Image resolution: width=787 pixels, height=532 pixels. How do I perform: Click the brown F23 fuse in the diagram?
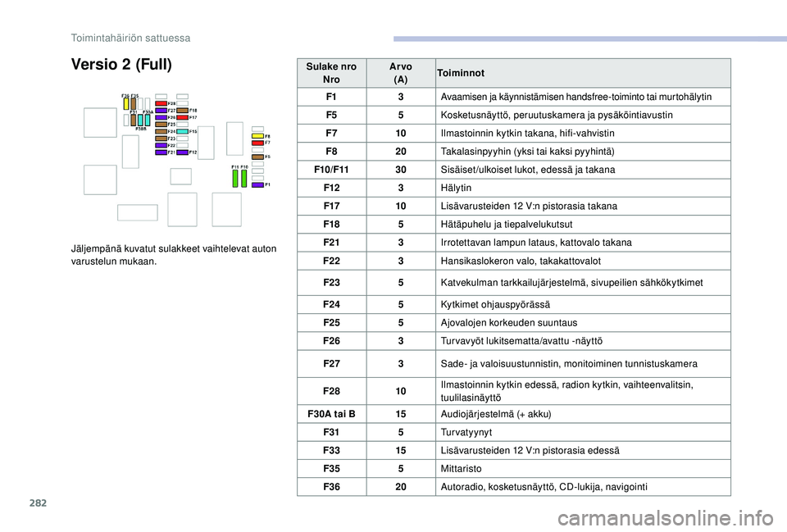pyautogui.click(x=161, y=139)
